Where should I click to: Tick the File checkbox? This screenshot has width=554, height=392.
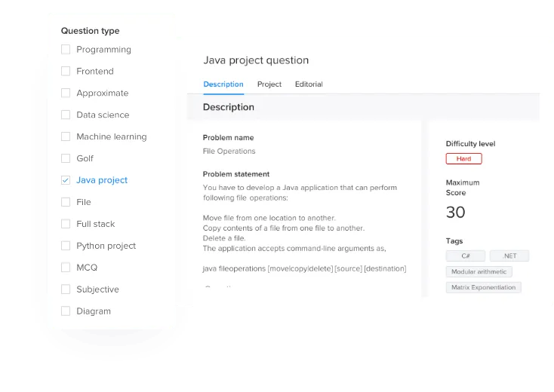click(66, 202)
